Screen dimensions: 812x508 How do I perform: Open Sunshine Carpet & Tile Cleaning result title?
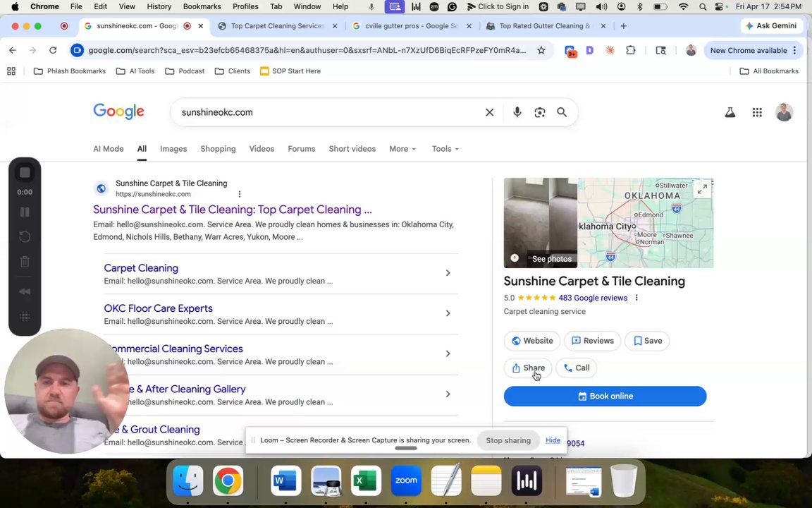click(x=233, y=210)
